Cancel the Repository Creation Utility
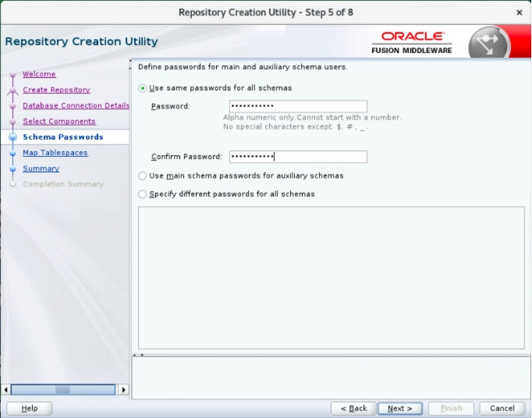Viewport: 532px width, 418px height. coord(502,408)
